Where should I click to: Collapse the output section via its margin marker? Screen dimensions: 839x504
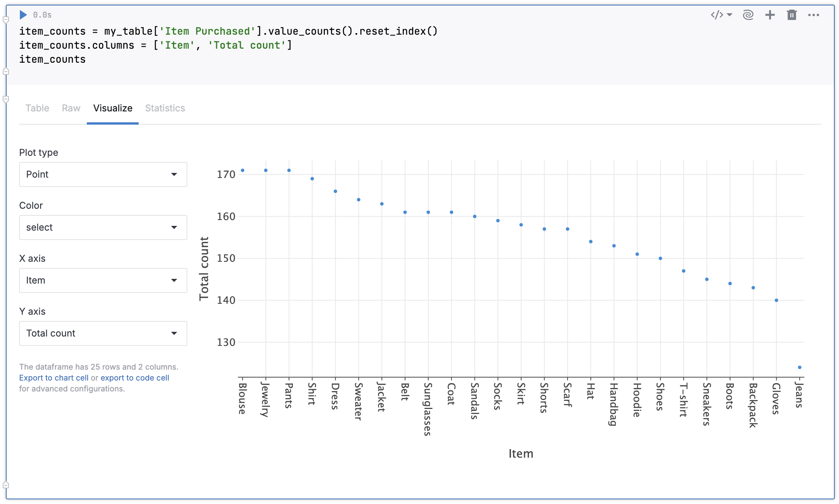coord(5,99)
